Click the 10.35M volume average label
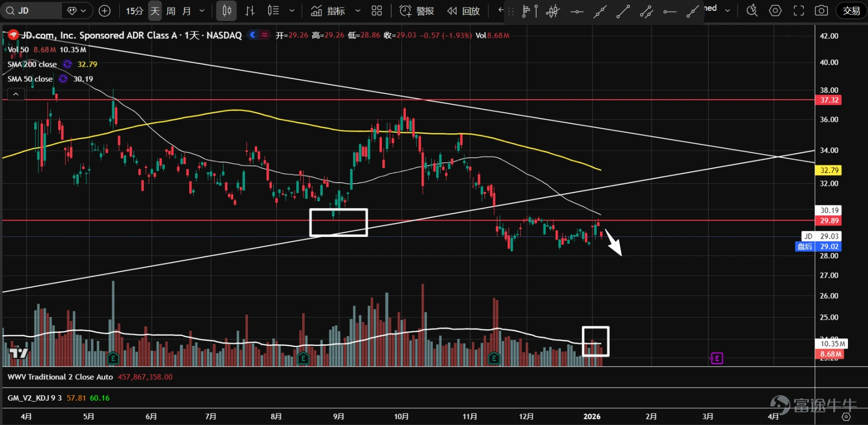Image resolution: width=868 pixels, height=425 pixels. point(831,344)
